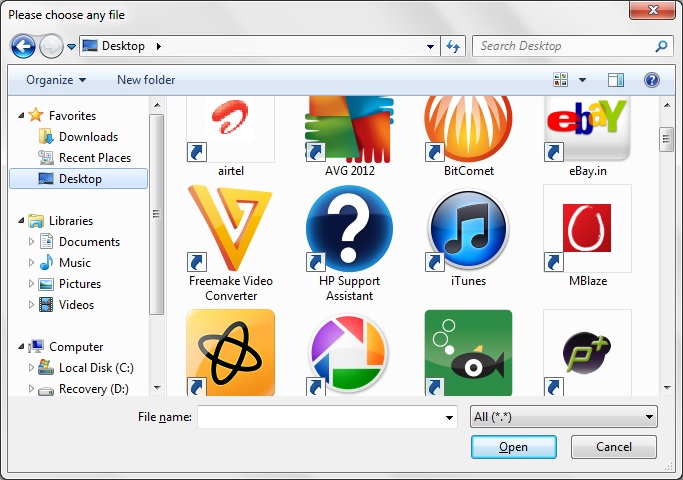The image size is (683, 480).
Task: Click the arrow after Desktop in path
Action: pos(159,46)
